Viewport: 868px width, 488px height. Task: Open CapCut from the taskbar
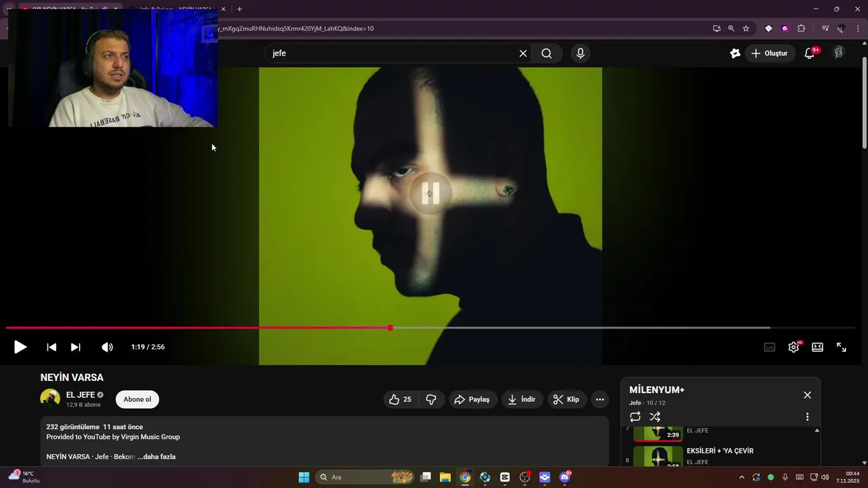click(x=505, y=477)
